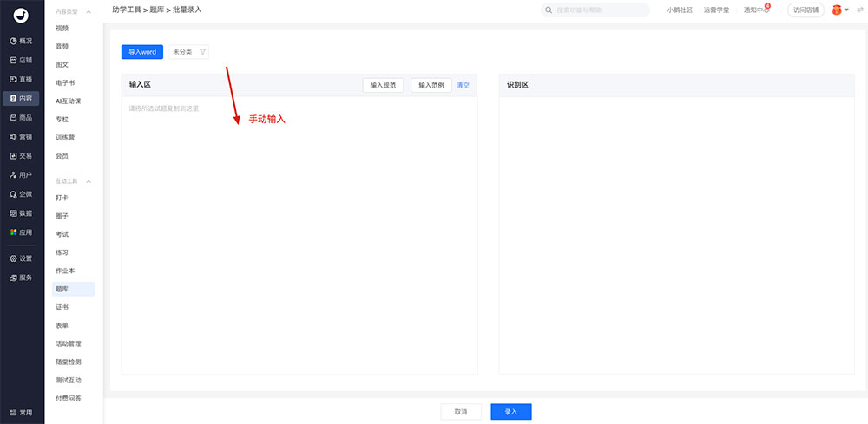Collapse the 互动工具 group

pos(89,181)
